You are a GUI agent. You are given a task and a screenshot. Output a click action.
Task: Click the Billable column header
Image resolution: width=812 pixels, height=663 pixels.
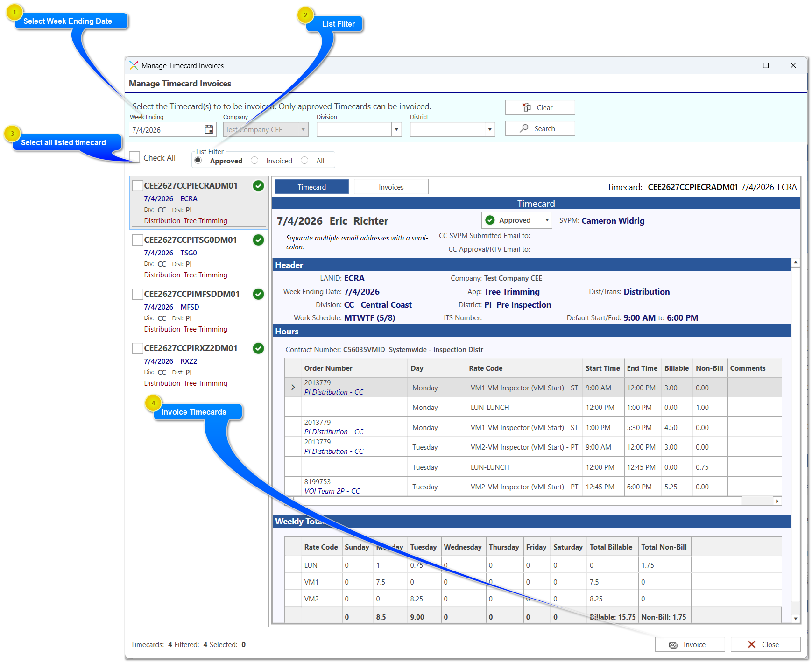677,368
